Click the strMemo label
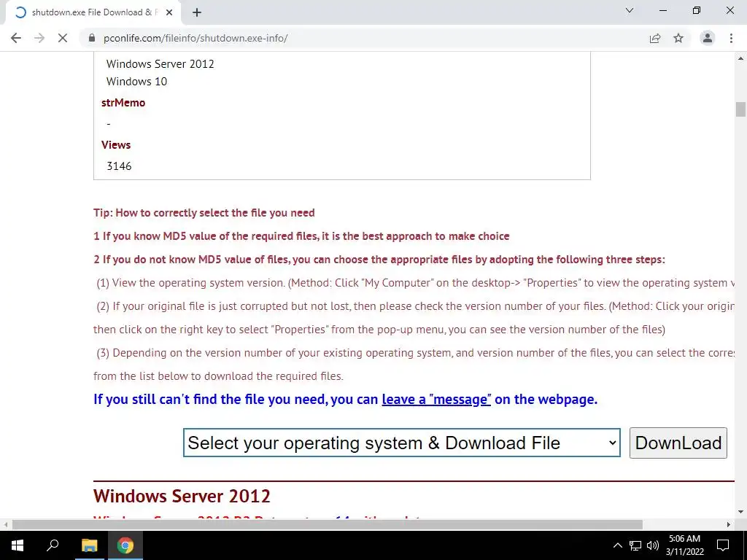The height and width of the screenshot is (560, 747). pos(123,102)
